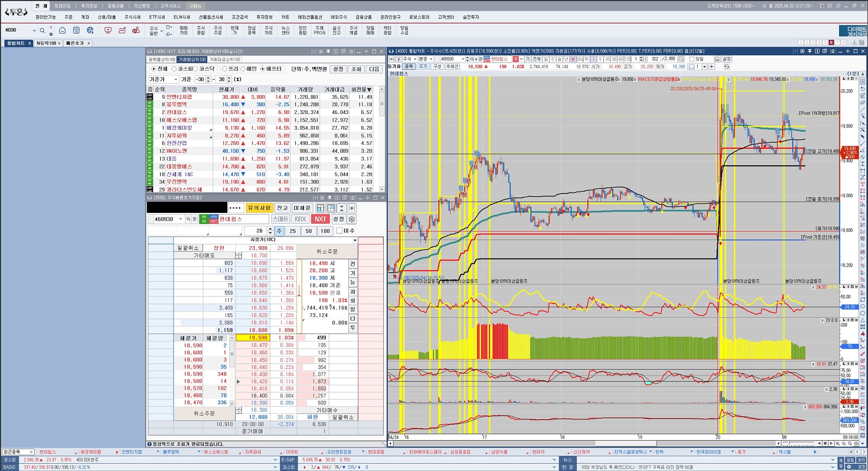Click the globe icon in the toolbar
Viewport: 868px width, 471px height.
[90, 30]
